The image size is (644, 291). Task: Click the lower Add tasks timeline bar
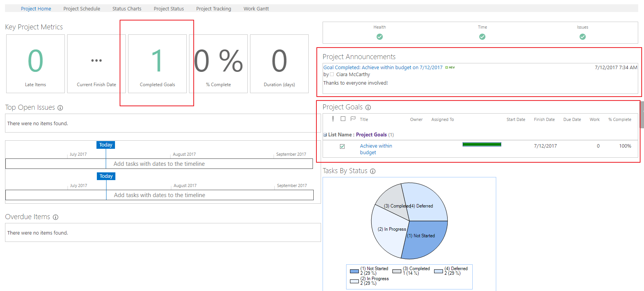(159, 195)
